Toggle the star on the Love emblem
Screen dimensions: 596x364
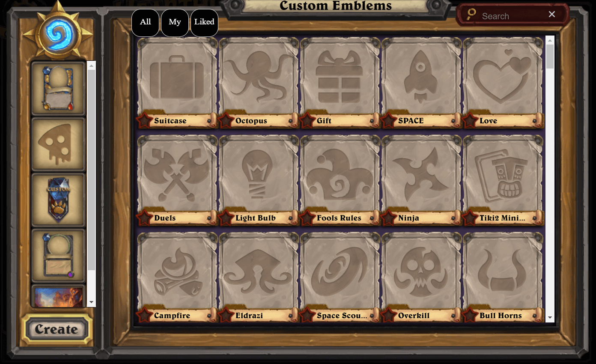pos(470,120)
